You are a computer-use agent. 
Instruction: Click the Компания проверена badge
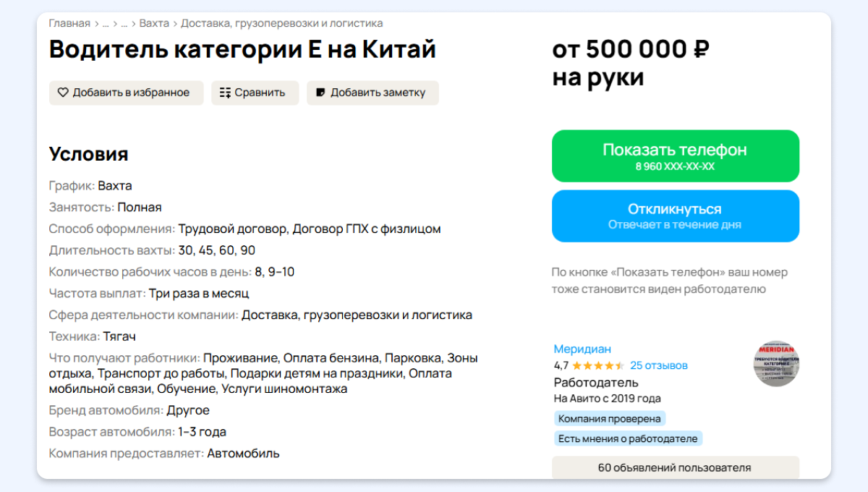click(610, 418)
